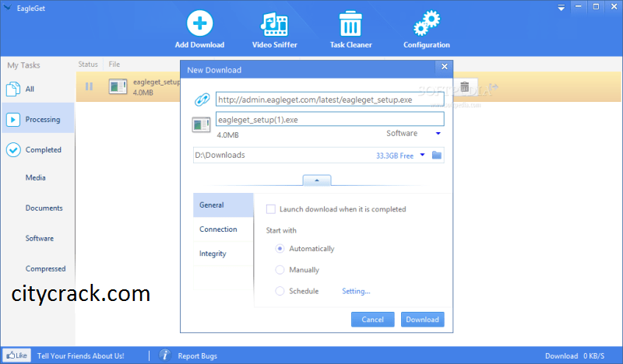
Task: Click the Software category label text
Action: tap(402, 133)
